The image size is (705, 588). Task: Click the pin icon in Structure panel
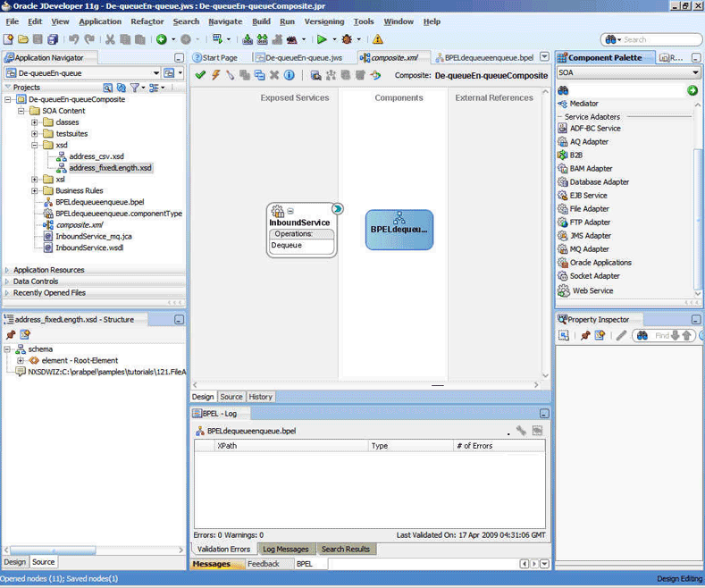click(11, 334)
